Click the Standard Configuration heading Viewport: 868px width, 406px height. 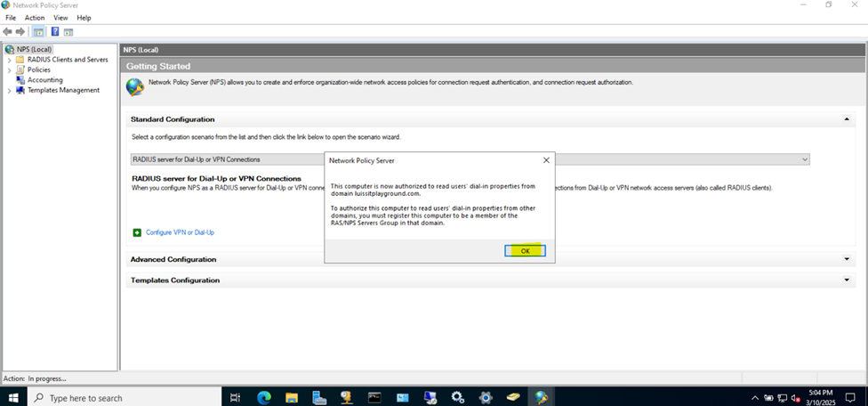(x=173, y=119)
